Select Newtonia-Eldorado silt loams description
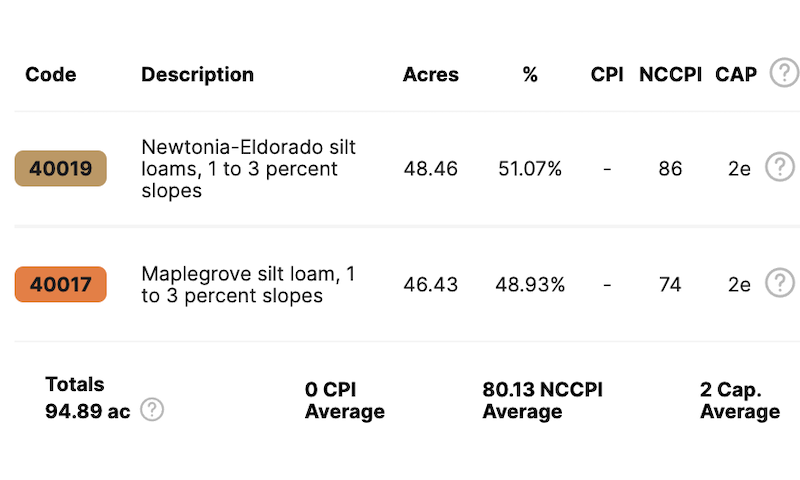Screen dimensions: 800x480 click(249, 168)
